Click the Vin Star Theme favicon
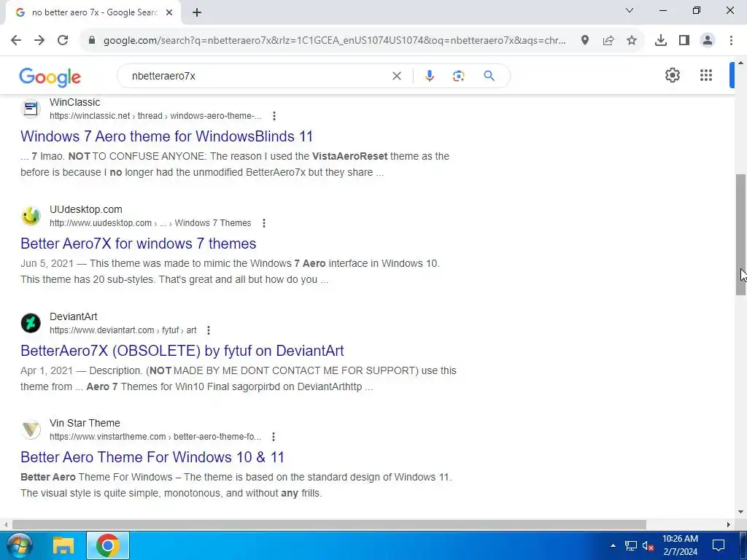This screenshot has height=560, width=747. click(x=31, y=430)
